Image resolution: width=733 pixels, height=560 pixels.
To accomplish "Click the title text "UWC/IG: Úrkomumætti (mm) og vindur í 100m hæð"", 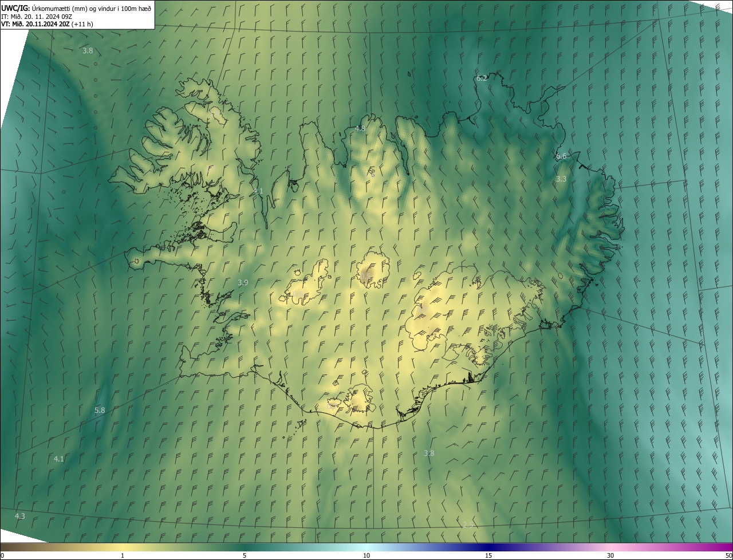I will click(x=76, y=8).
